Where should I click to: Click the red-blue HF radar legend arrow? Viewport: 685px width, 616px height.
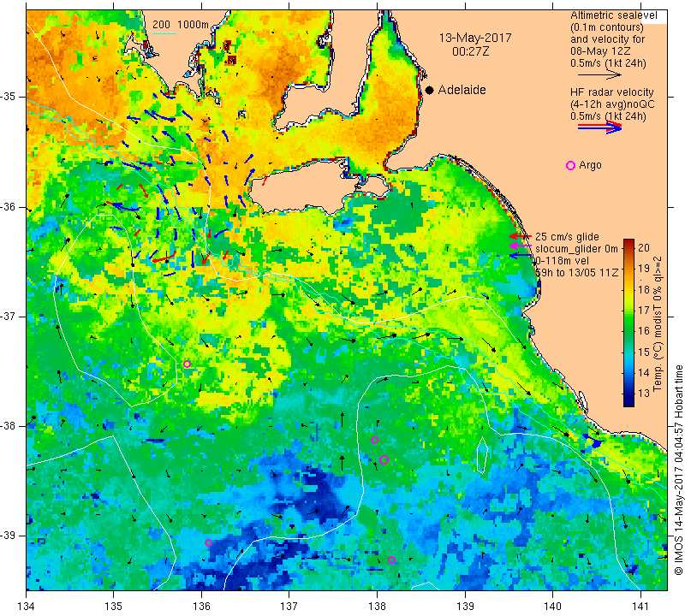[599, 127]
